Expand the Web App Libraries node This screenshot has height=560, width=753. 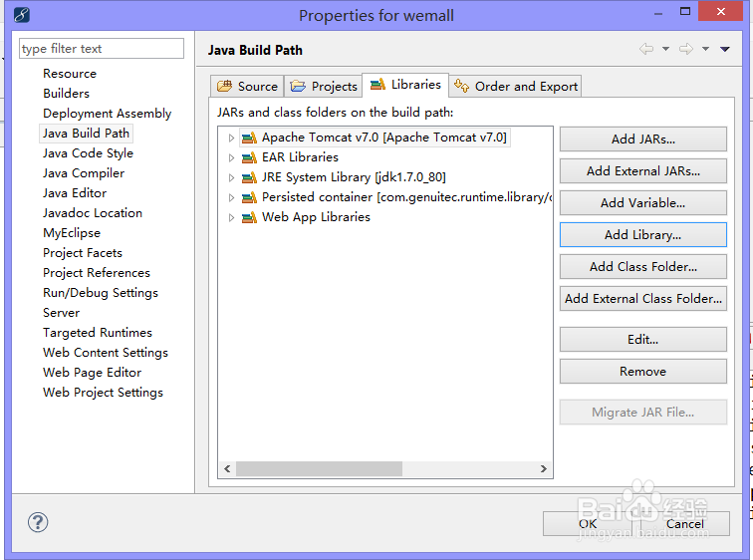click(x=231, y=217)
